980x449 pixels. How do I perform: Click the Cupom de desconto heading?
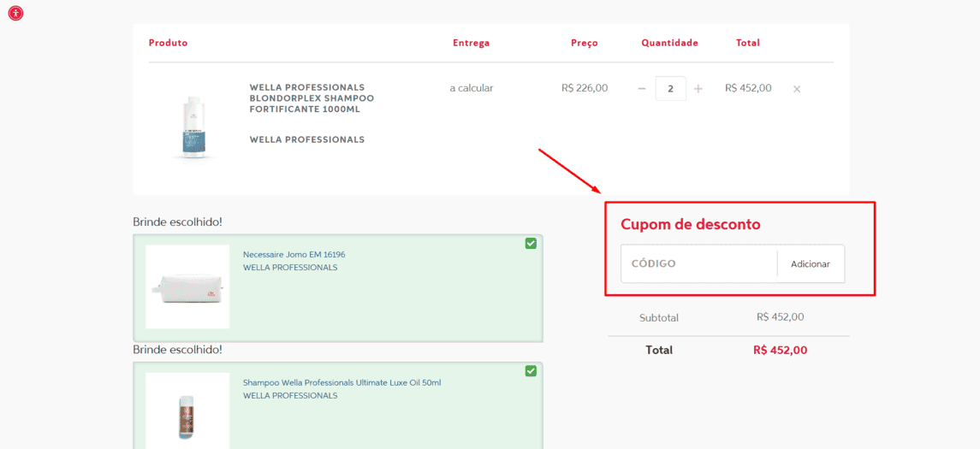[x=690, y=224]
